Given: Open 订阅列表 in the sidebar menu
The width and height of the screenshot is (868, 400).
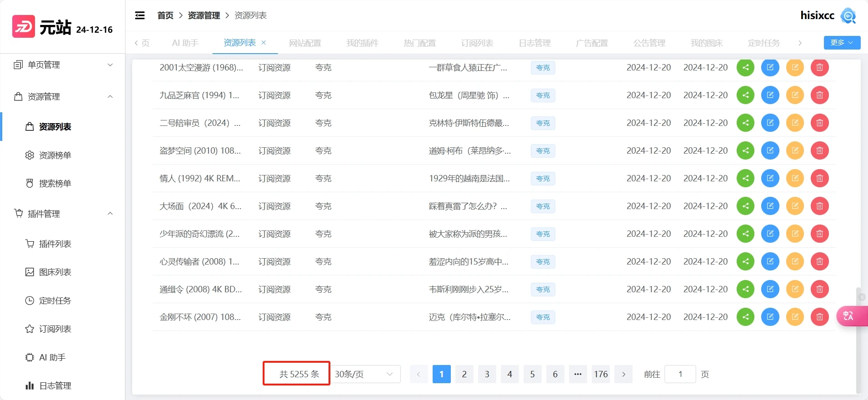Looking at the screenshot, I should (55, 329).
